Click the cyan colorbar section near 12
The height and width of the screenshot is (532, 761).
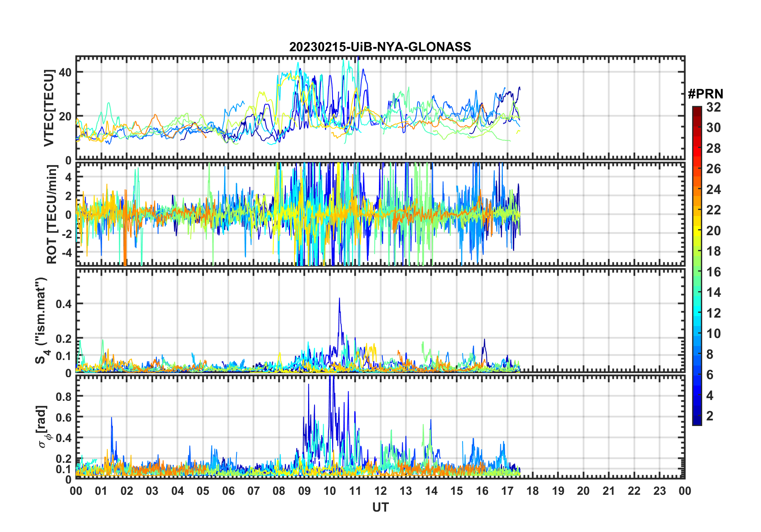tap(697, 313)
